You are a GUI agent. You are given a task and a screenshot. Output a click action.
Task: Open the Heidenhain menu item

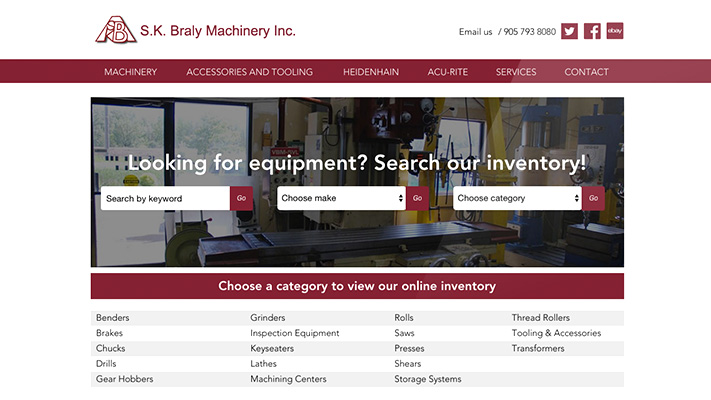371,72
